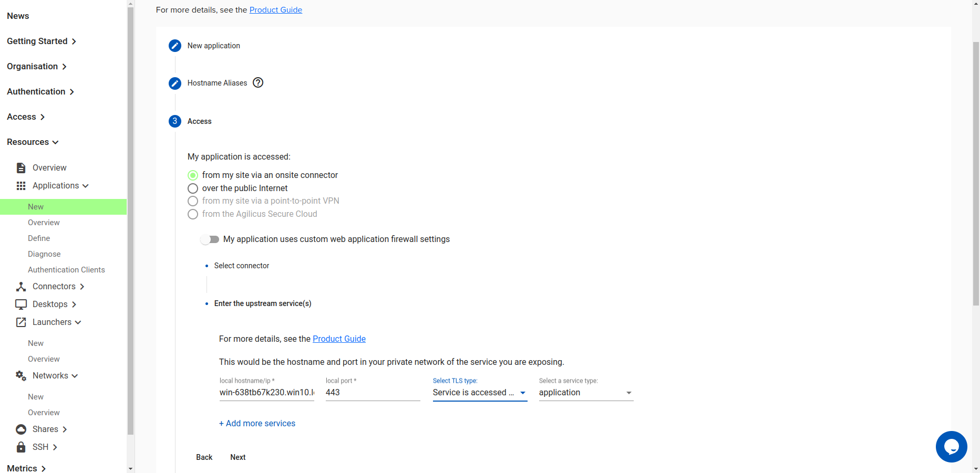
Task: Open the service type dropdown showing 'application'
Action: [x=628, y=392]
